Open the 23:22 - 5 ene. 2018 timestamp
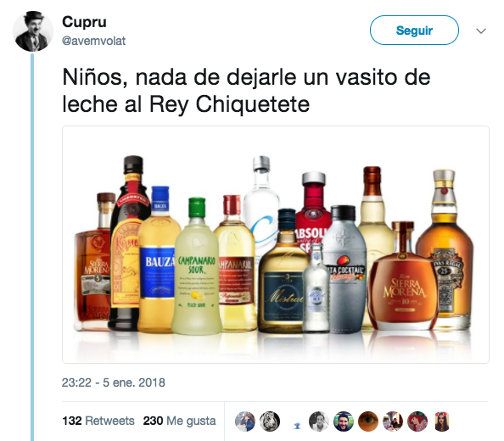Image resolution: width=504 pixels, height=441 pixels. pos(114,382)
